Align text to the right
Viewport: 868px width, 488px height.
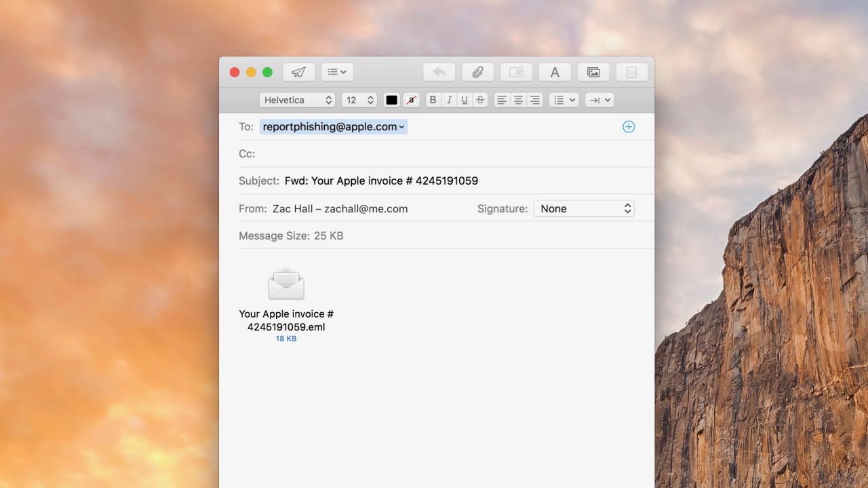pyautogui.click(x=535, y=100)
